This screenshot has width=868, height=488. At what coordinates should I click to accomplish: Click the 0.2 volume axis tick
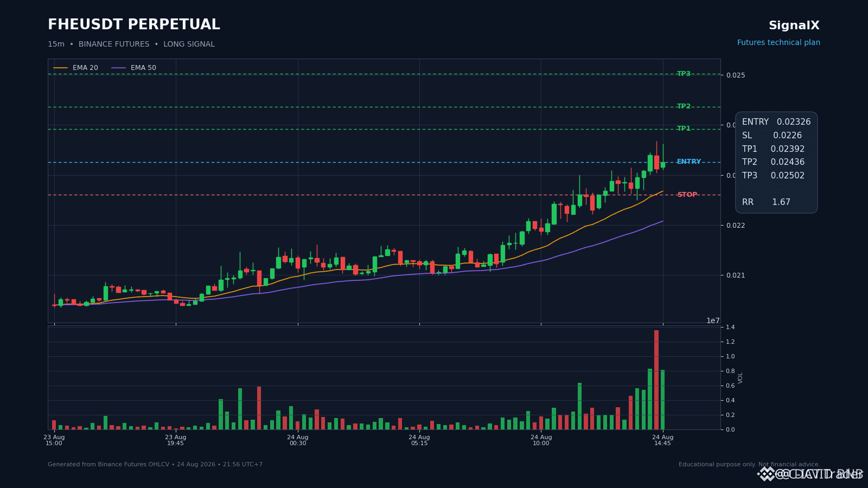coord(730,415)
